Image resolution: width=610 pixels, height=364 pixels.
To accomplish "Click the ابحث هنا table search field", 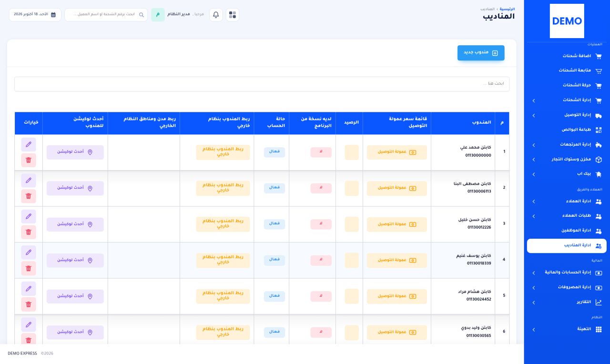I will (262, 84).
